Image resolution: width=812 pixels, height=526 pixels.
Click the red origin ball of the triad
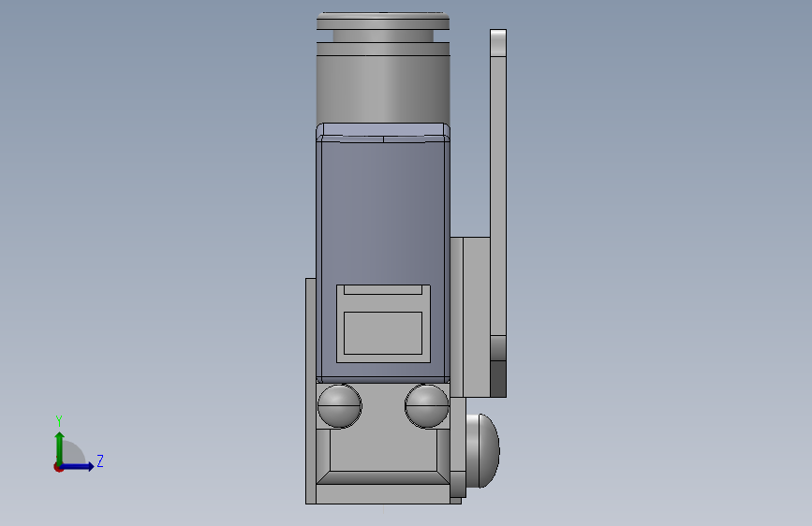click(x=58, y=467)
